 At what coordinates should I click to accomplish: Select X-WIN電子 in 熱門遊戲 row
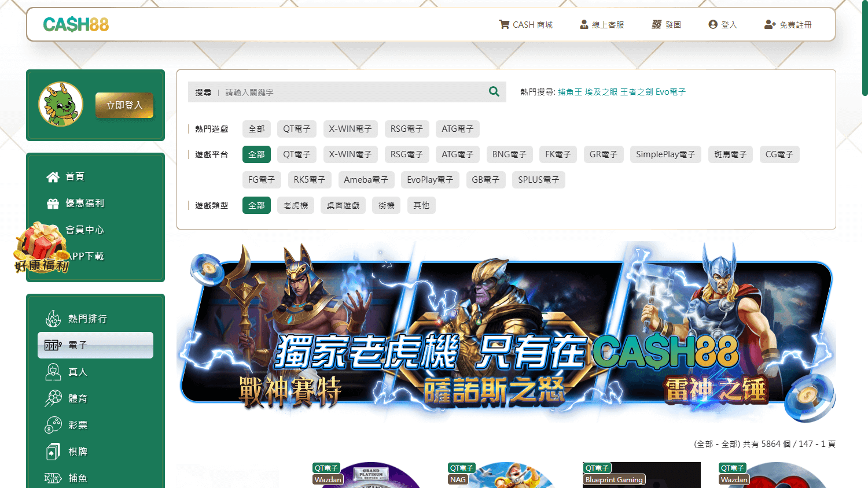click(350, 129)
